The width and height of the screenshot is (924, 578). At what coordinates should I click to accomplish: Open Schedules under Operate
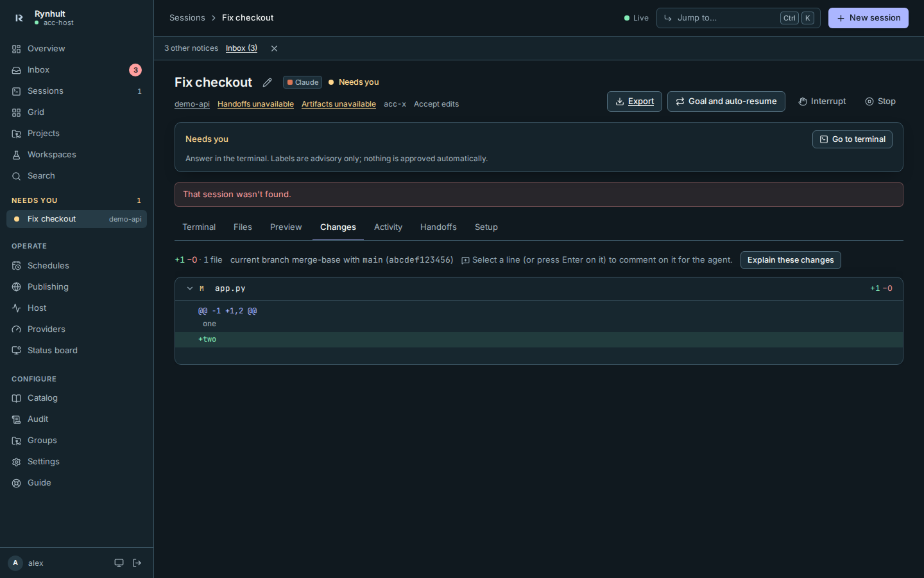(76, 266)
